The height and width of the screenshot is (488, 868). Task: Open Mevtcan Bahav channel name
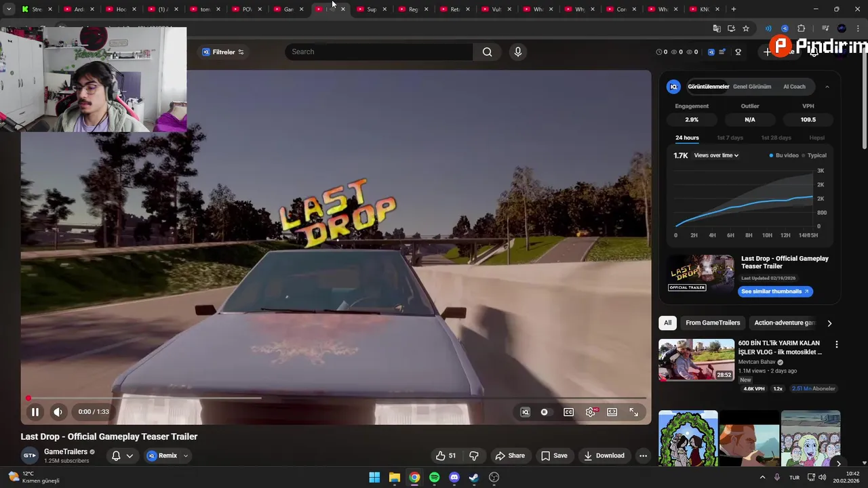pyautogui.click(x=757, y=362)
